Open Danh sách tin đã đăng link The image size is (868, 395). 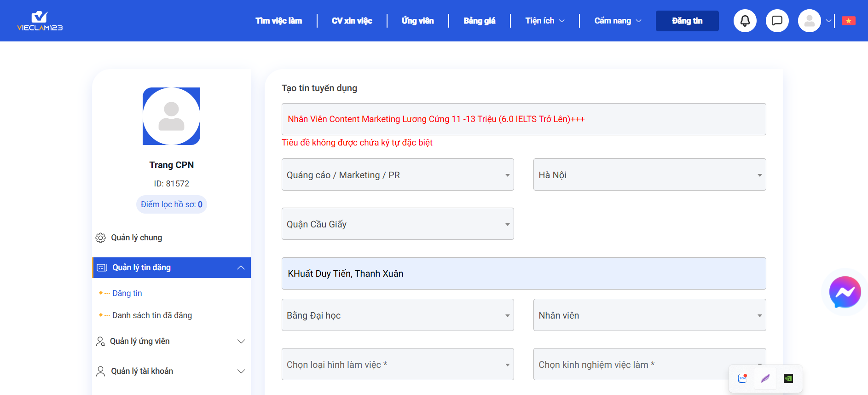[152, 315]
